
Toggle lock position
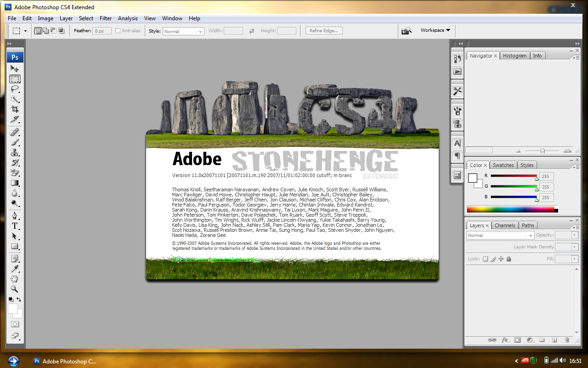[501, 259]
